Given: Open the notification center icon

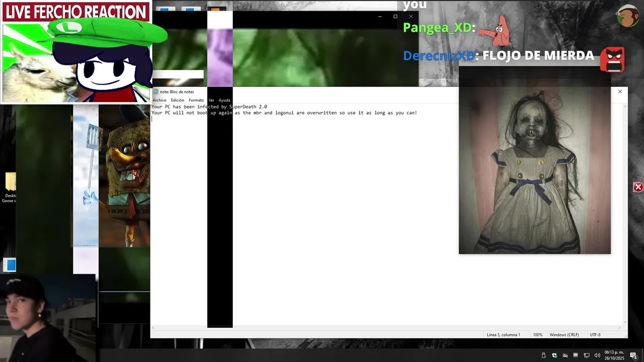Looking at the screenshot, I should click(x=633, y=355).
